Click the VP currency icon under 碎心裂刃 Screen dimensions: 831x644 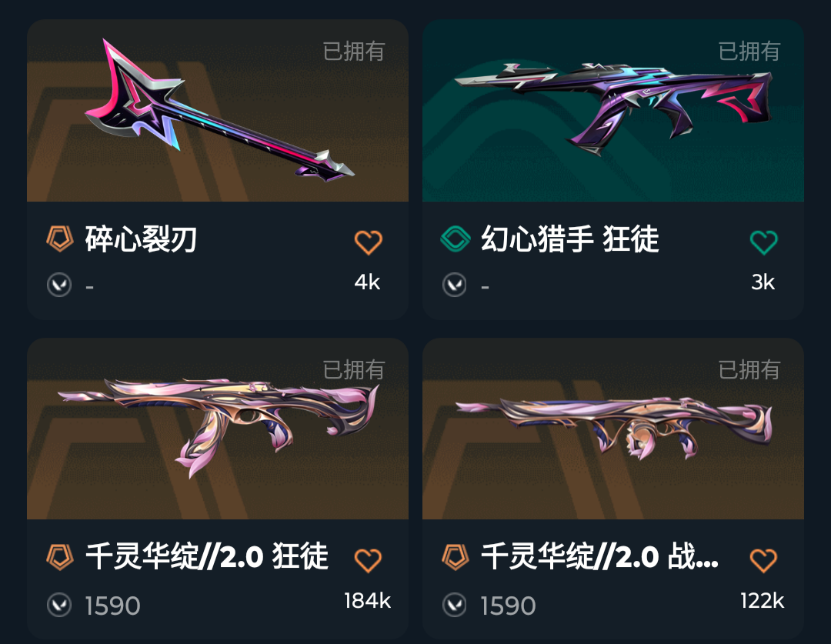click(58, 285)
